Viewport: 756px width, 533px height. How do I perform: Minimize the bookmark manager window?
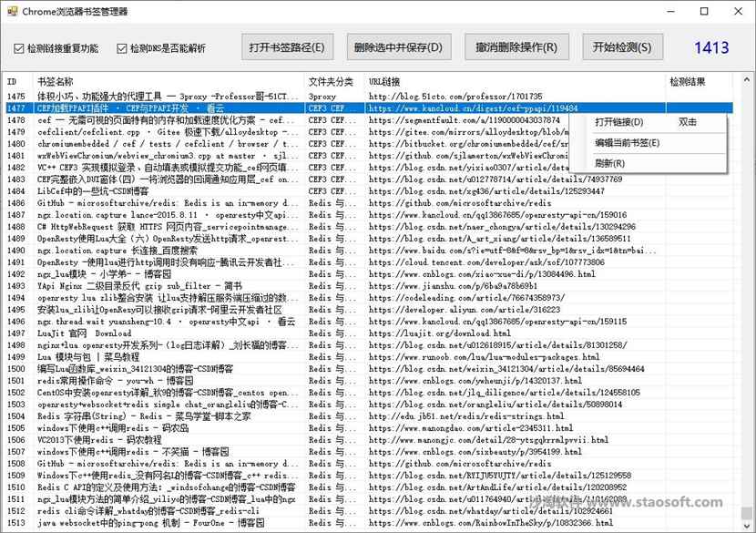pyautogui.click(x=670, y=11)
